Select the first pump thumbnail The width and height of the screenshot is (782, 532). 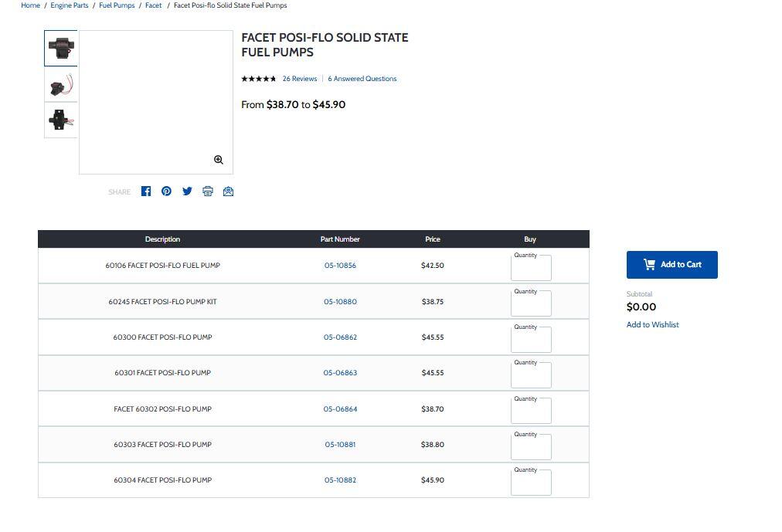(x=61, y=48)
